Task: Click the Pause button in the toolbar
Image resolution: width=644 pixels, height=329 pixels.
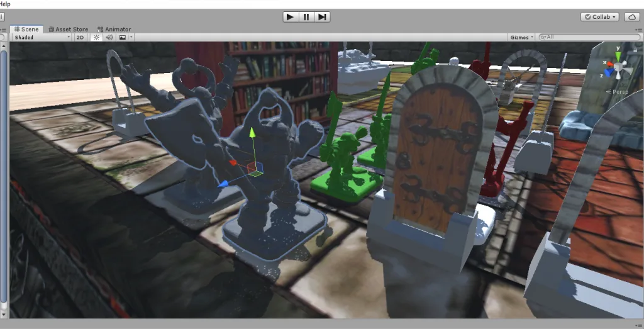Action: [x=306, y=17]
